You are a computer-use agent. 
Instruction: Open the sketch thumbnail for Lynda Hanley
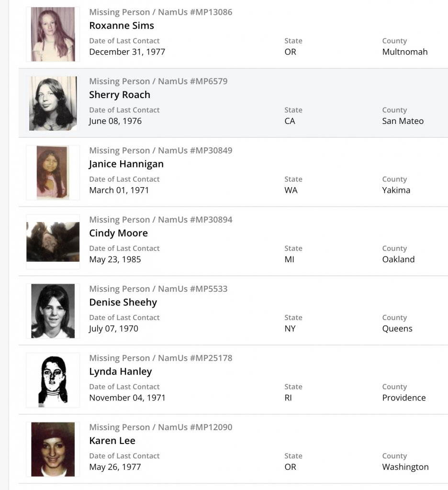coord(53,380)
